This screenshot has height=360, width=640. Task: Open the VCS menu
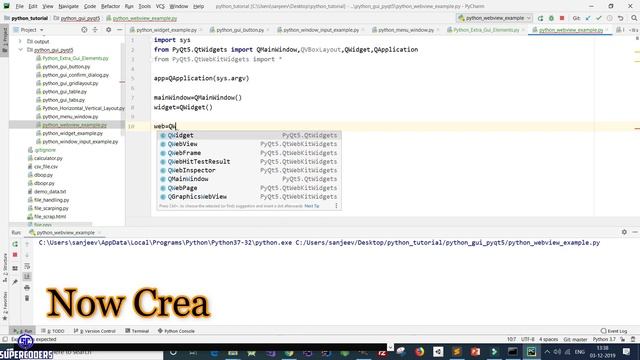click(160, 7)
